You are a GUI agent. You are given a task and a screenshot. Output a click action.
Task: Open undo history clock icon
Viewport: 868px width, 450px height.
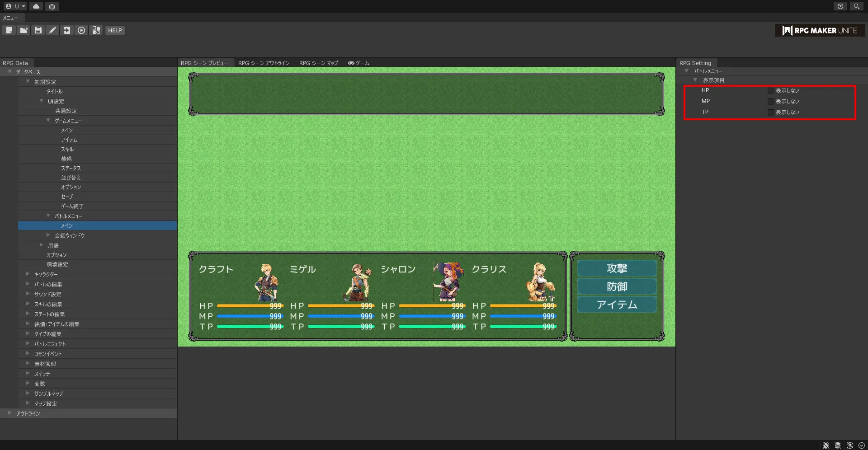click(x=840, y=6)
